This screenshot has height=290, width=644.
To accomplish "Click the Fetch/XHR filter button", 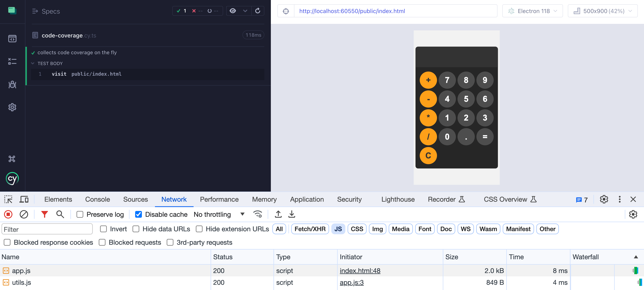I will [310, 229].
